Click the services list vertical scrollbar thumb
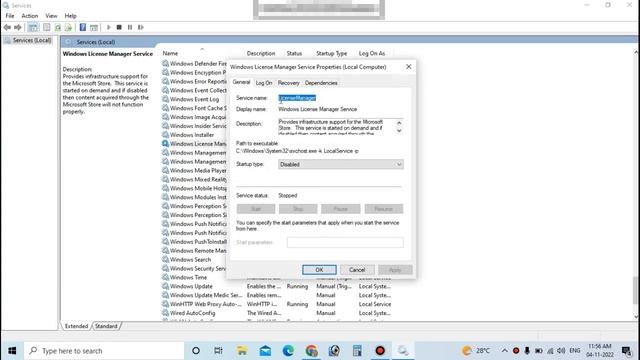The width and height of the screenshot is (640, 360). coord(636,290)
